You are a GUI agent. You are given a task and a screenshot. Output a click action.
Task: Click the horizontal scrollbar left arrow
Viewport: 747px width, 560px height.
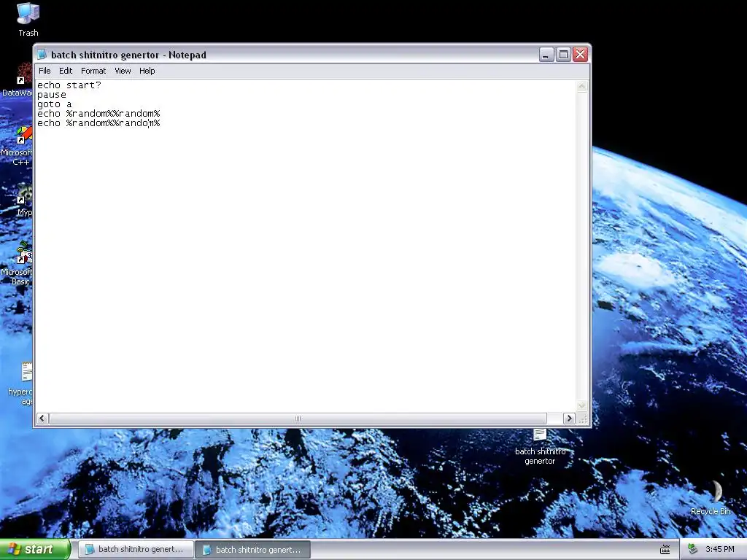tap(42, 419)
